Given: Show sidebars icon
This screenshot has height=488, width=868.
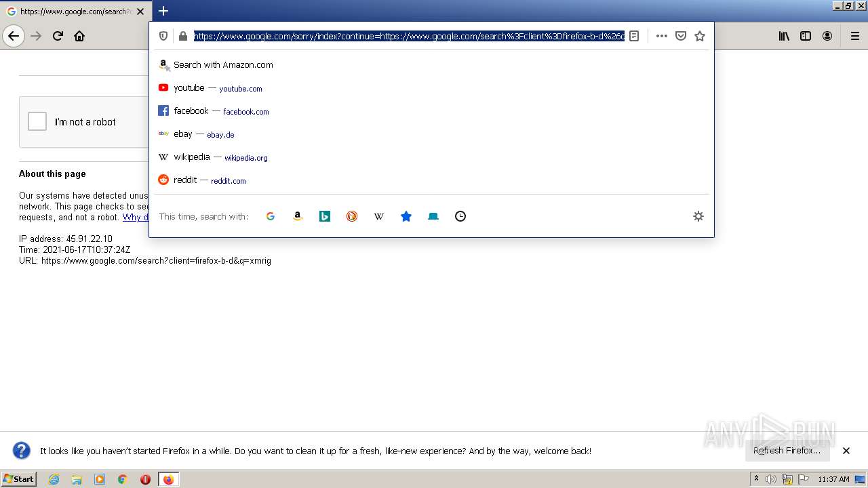Looking at the screenshot, I should pos(806,36).
